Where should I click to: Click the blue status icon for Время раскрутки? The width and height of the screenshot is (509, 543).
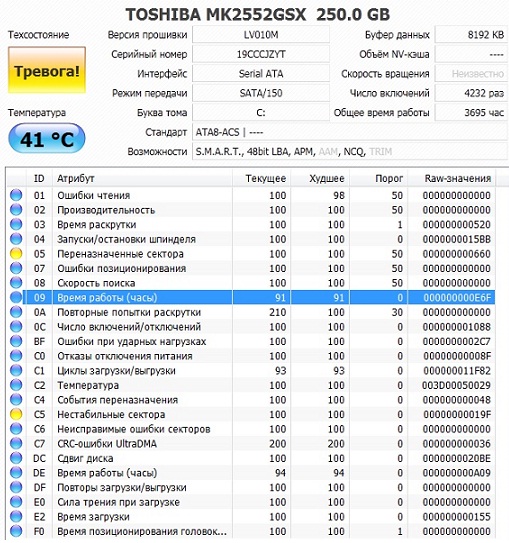click(x=16, y=224)
